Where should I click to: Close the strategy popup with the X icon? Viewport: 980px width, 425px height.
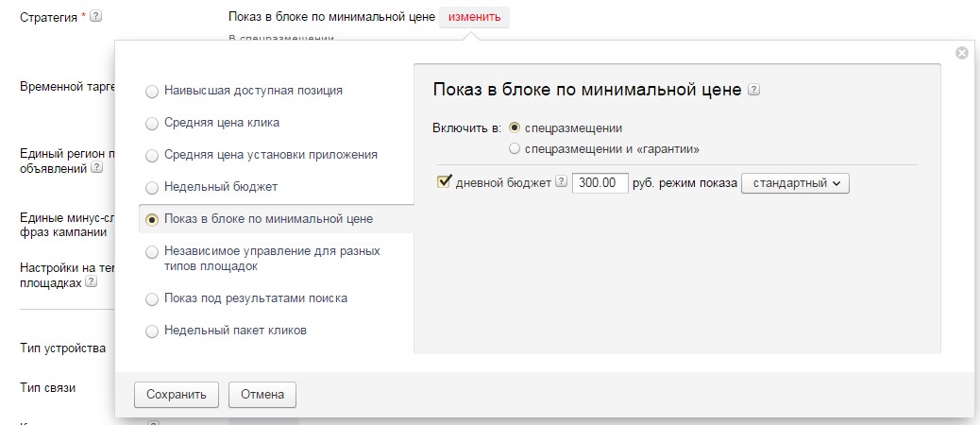click(962, 53)
